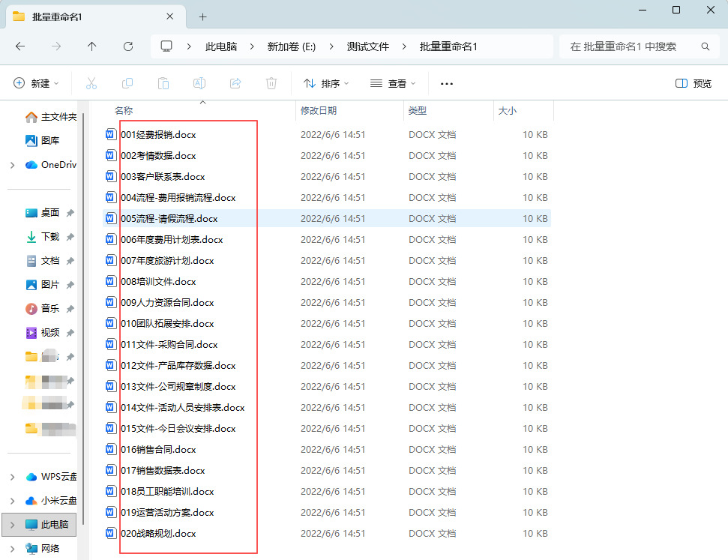Click Word icon of 001经费报销.docx
Image resolution: width=728 pixels, height=560 pixels.
(110, 135)
